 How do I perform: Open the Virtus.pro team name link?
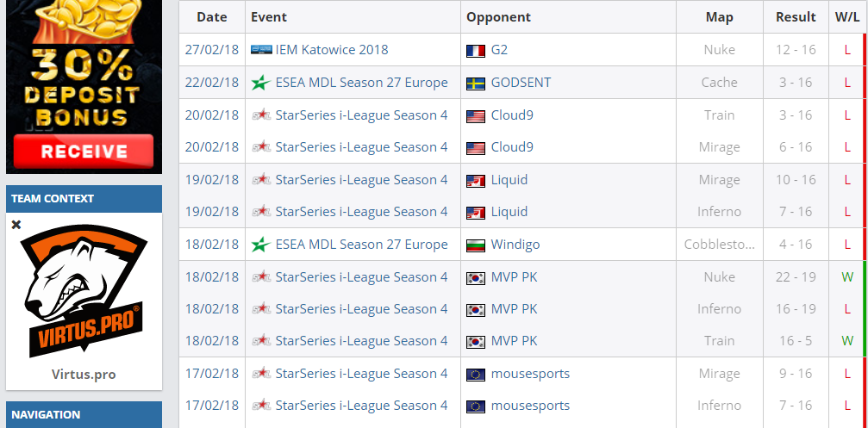[84, 375]
